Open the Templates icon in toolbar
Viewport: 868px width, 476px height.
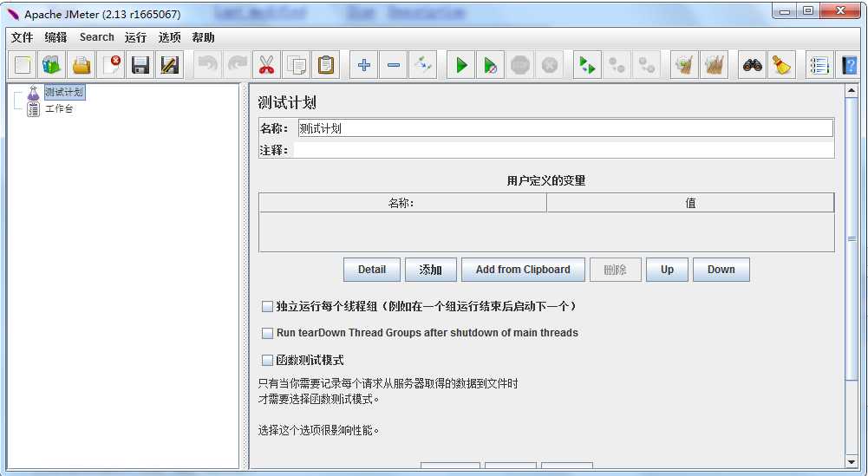click(51, 65)
